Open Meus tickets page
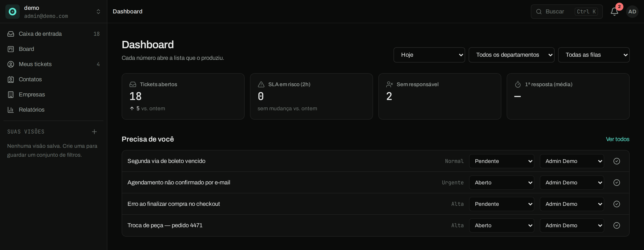Viewport: 644px width, 250px height. tap(53, 64)
